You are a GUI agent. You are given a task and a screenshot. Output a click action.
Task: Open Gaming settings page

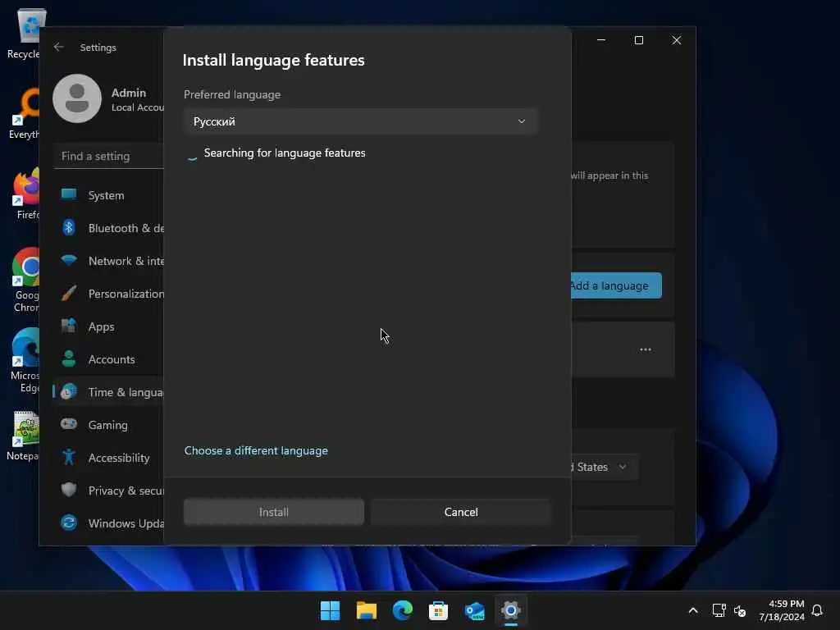pos(109,425)
